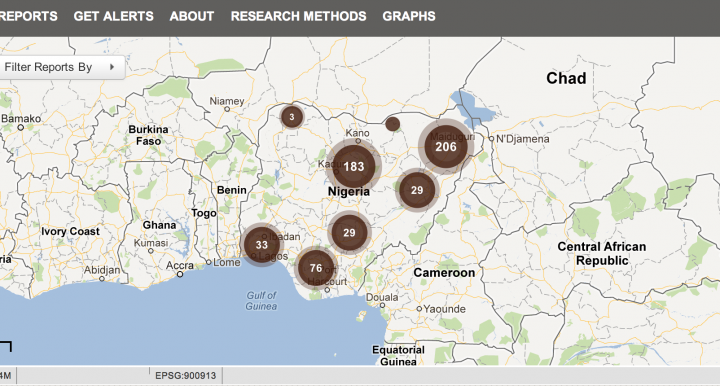The width and height of the screenshot is (720, 386).
Task: Click the Chad country label
Action: (x=566, y=78)
